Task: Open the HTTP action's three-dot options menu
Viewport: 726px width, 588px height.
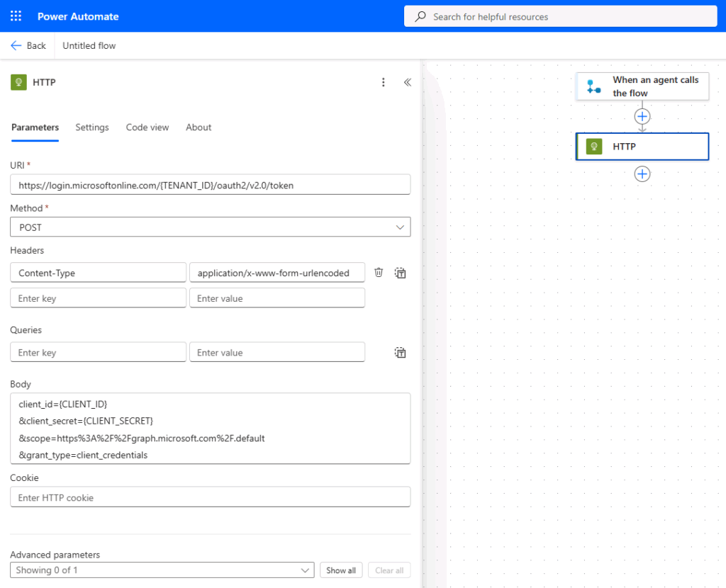Action: click(383, 82)
